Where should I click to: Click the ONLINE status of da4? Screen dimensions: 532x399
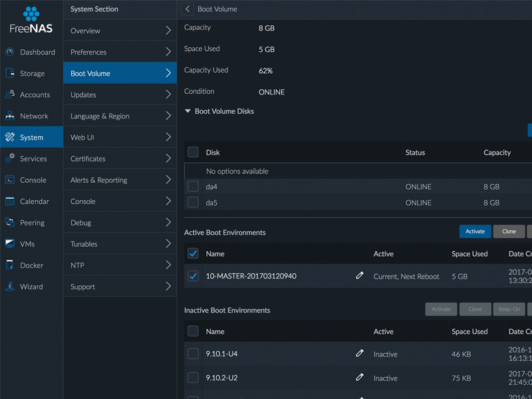(418, 187)
